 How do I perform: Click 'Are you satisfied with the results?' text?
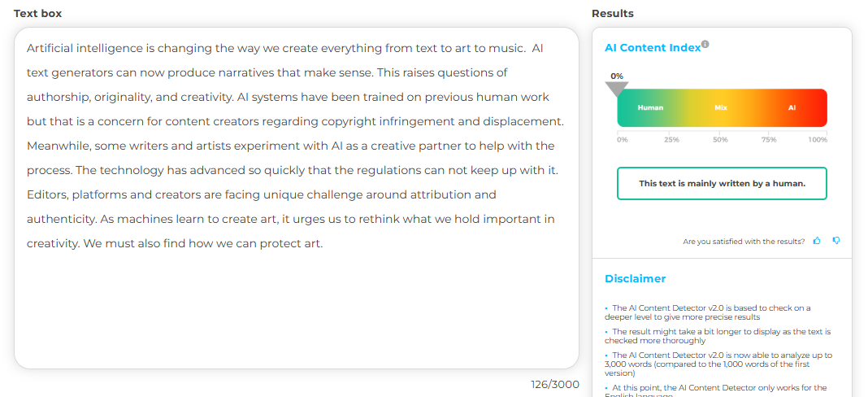(744, 242)
